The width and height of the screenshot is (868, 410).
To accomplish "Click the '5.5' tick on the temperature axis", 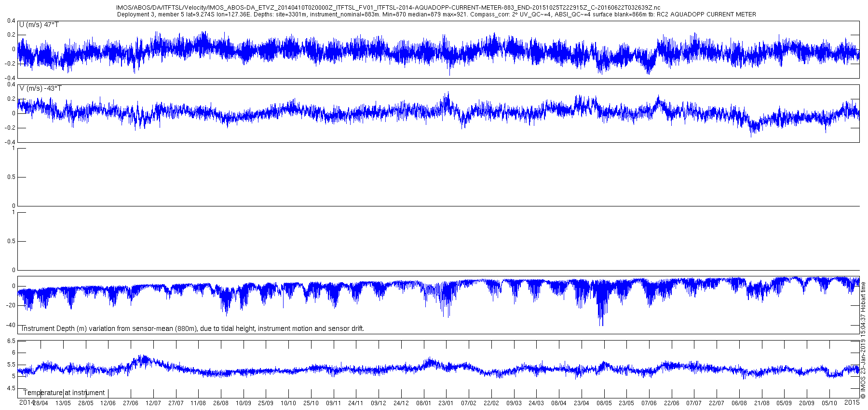I will [x=11, y=365].
